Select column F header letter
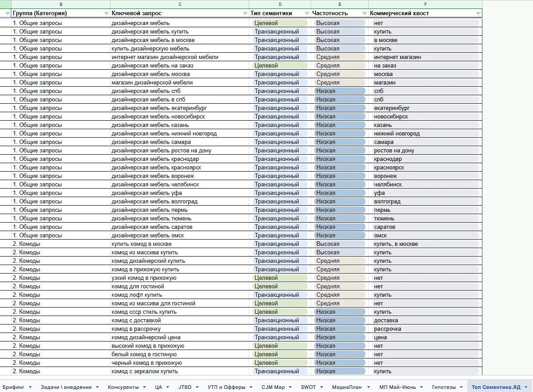The image size is (533, 392). (x=425, y=4)
